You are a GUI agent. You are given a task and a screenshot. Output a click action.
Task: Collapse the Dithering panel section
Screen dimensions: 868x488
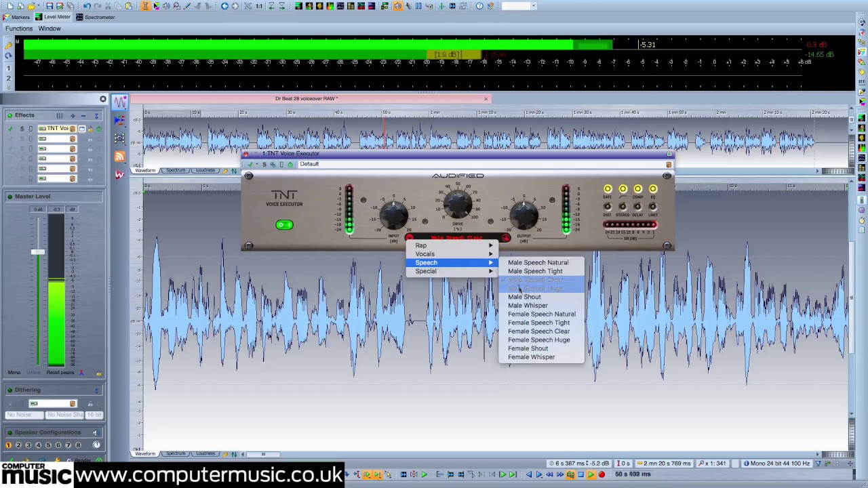[96, 390]
